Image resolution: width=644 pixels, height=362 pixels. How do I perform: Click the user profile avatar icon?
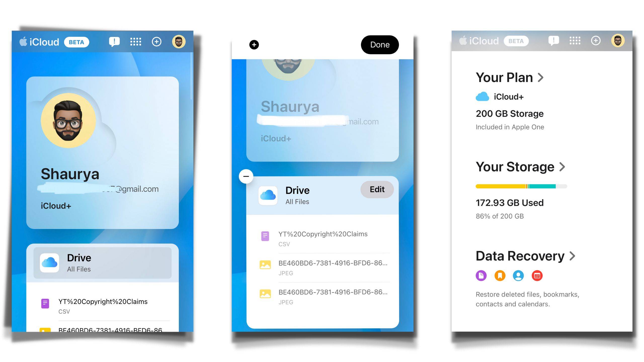(x=178, y=42)
